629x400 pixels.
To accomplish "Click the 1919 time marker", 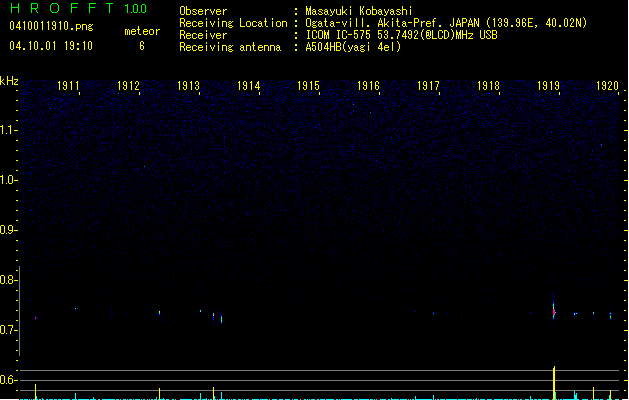I will (x=548, y=86).
